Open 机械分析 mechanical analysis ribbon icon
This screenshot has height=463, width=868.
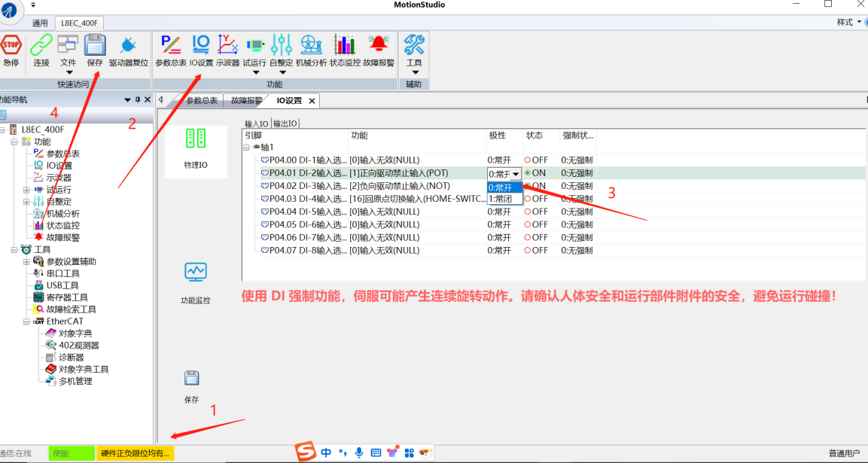[x=311, y=45]
